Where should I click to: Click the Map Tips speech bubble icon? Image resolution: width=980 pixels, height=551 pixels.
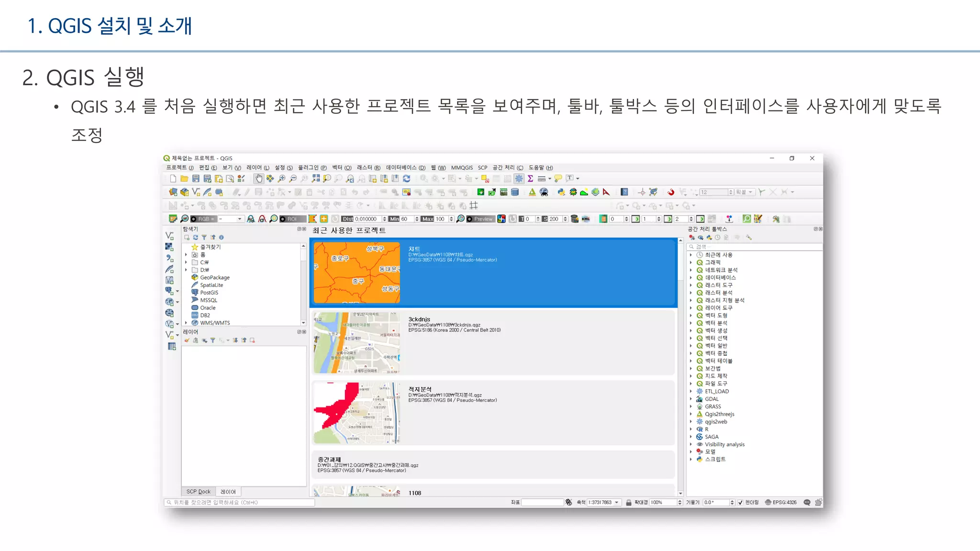558,178
